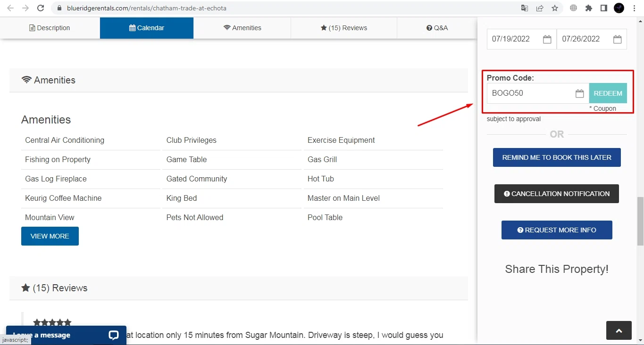Click VIEW MORE amenities button
The width and height of the screenshot is (644, 345).
coord(50,236)
